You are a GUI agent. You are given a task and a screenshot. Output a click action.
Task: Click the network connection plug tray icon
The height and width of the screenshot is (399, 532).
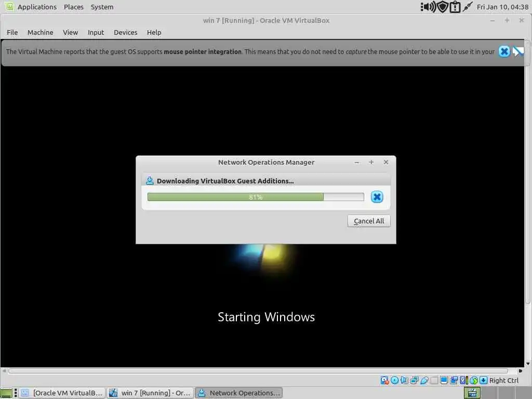[x=468, y=7]
